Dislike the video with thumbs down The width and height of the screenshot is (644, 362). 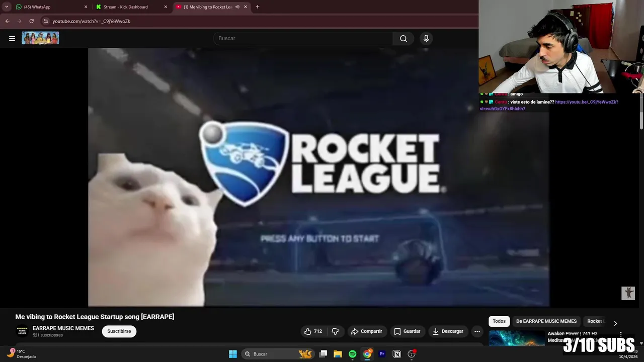[x=335, y=331]
